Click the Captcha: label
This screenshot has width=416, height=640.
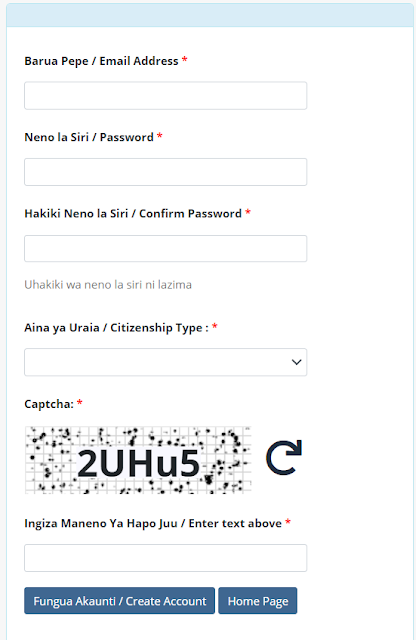[49, 404]
